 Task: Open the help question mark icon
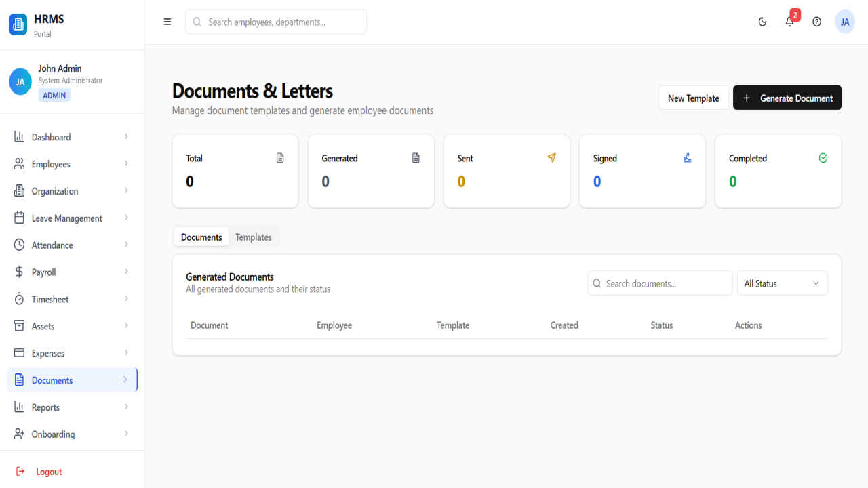tap(816, 22)
